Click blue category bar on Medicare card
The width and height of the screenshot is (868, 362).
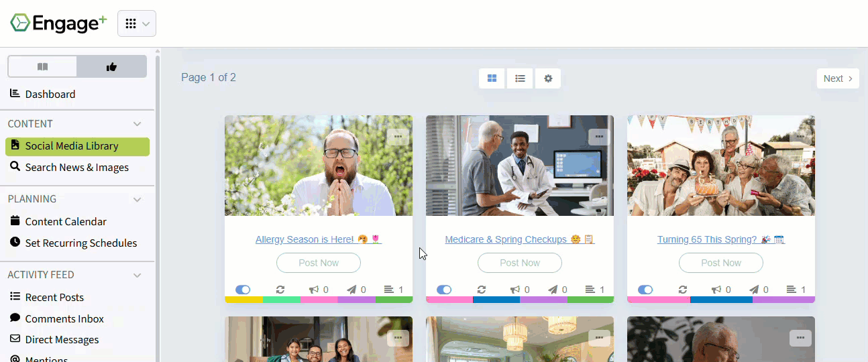[x=496, y=300]
